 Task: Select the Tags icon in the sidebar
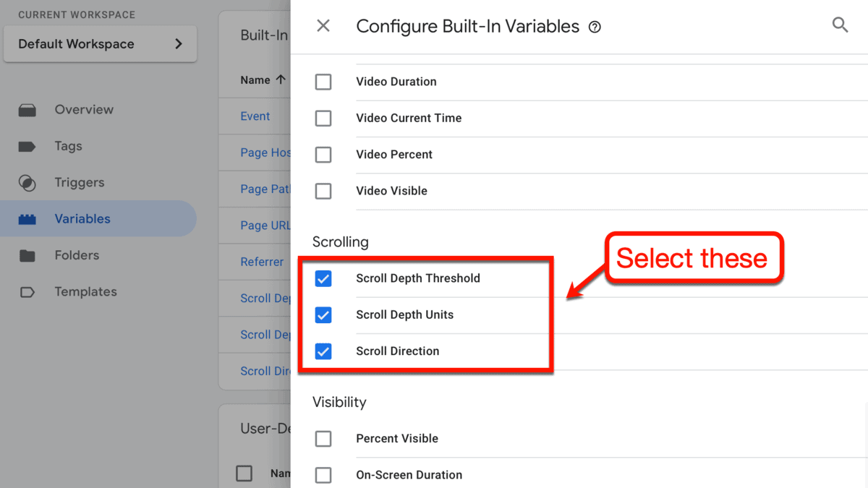(27, 146)
